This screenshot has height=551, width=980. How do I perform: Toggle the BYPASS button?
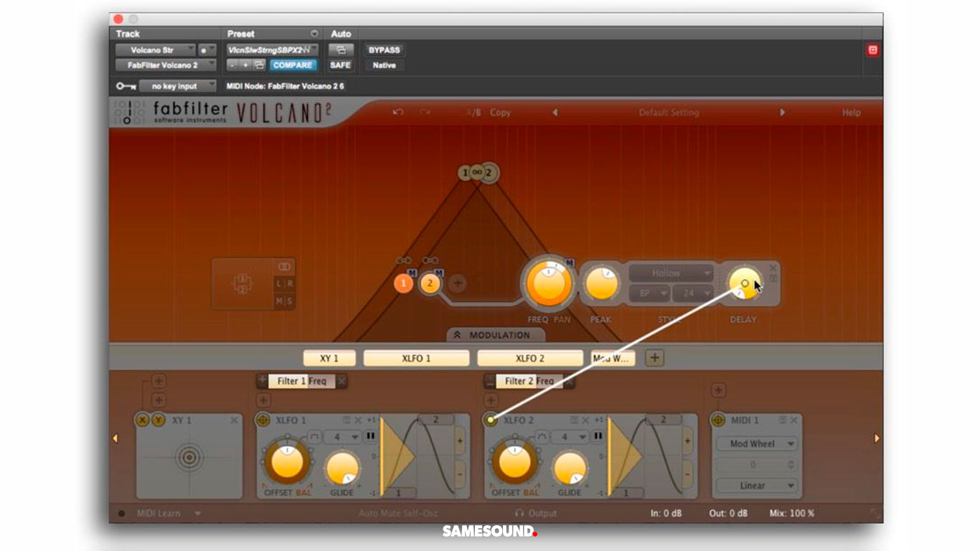point(384,50)
